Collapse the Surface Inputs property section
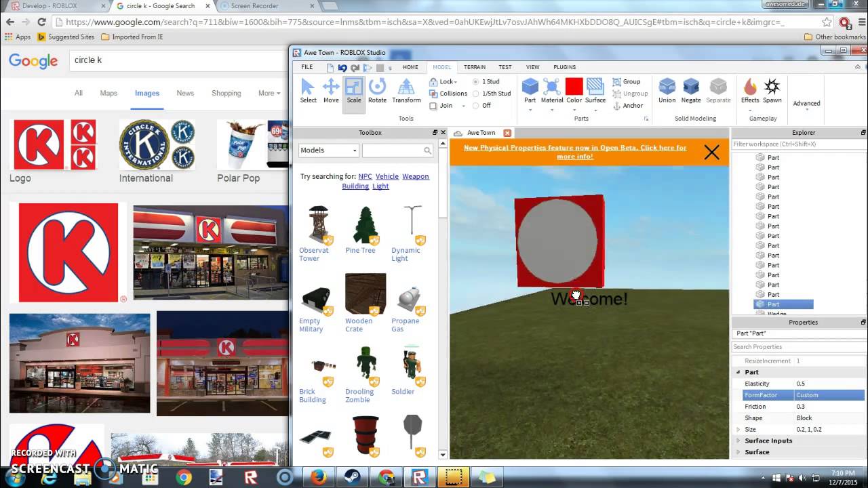The image size is (868, 488). coord(738,441)
